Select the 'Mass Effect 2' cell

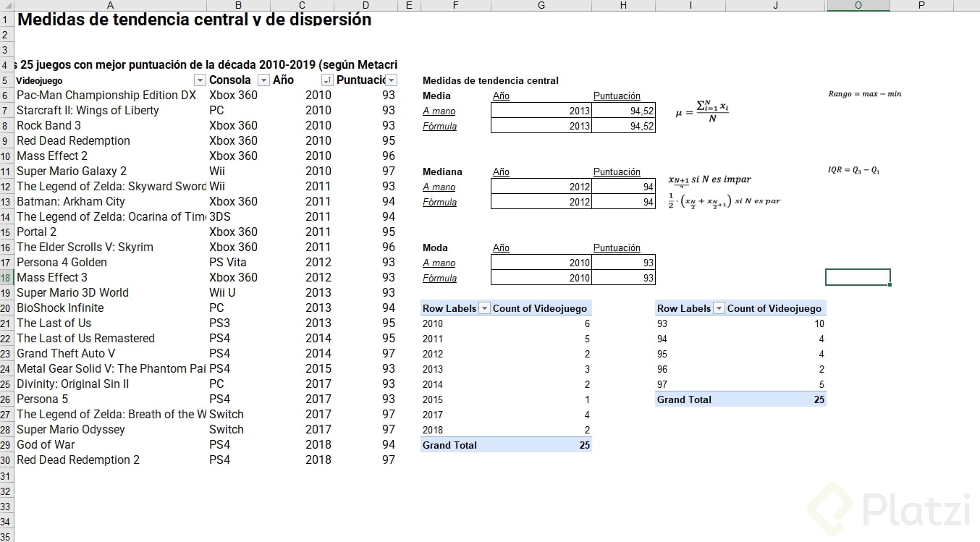click(109, 156)
